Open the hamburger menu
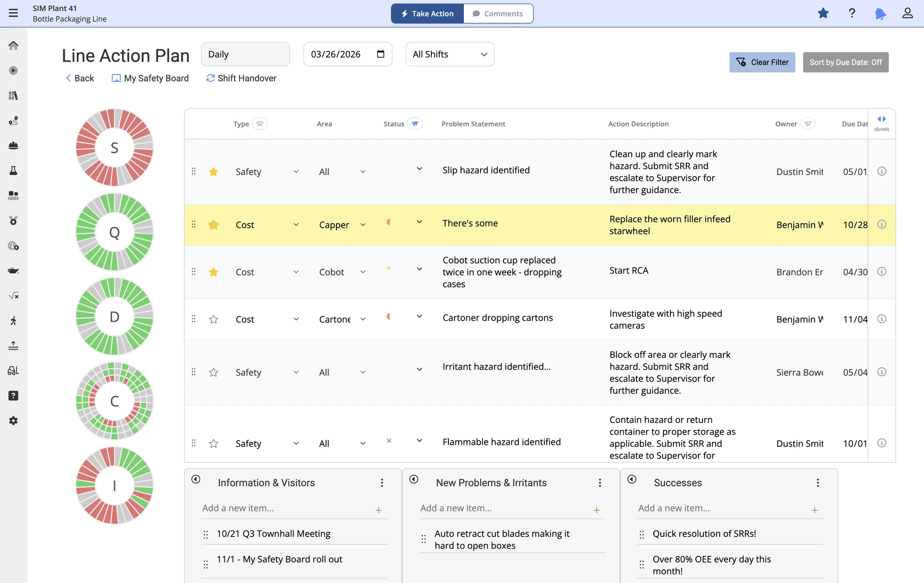924x583 pixels. pos(13,13)
